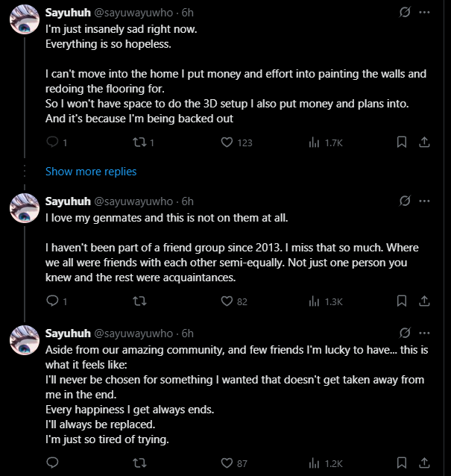This screenshot has height=476, width=451.
Task: Show more replies in thread
Action: pos(91,172)
